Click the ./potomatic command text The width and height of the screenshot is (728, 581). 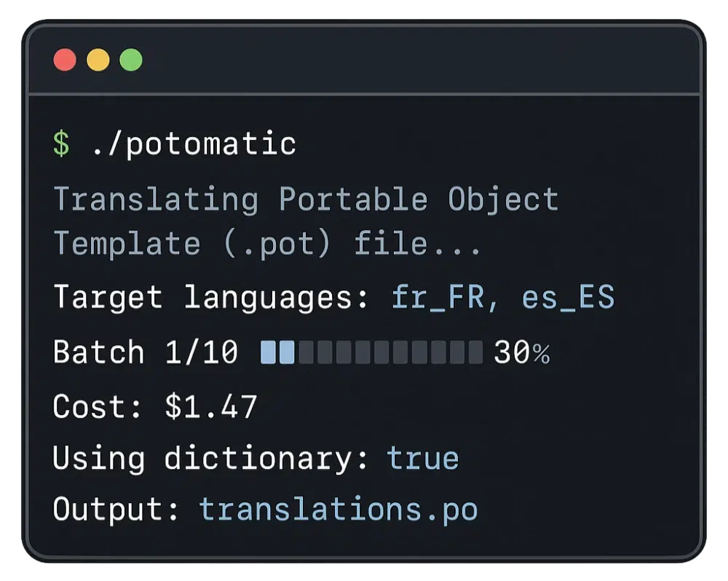194,144
